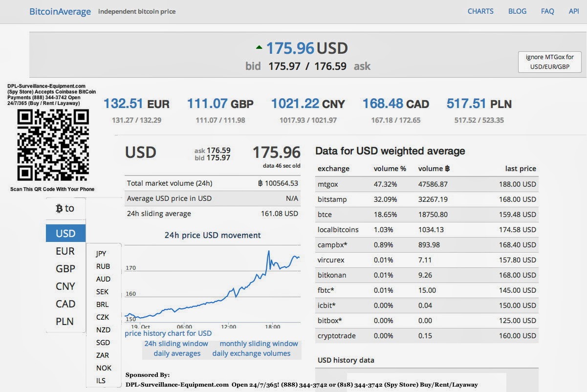The height and width of the screenshot is (392, 587).
Task: Select GBP in the currency list
Action: point(65,269)
